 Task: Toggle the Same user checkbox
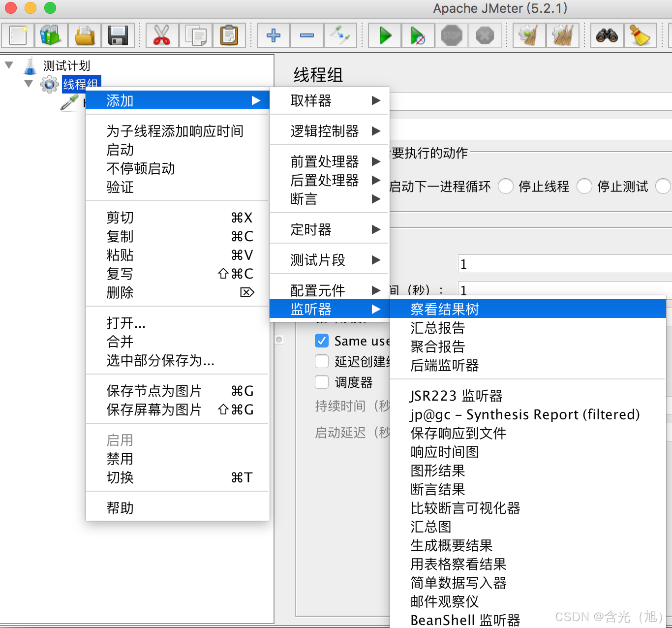(x=322, y=341)
